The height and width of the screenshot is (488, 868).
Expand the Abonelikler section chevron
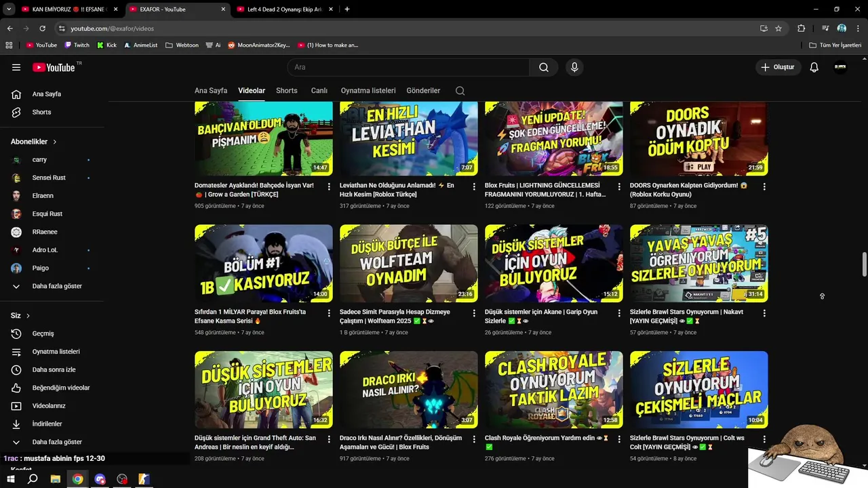point(55,142)
